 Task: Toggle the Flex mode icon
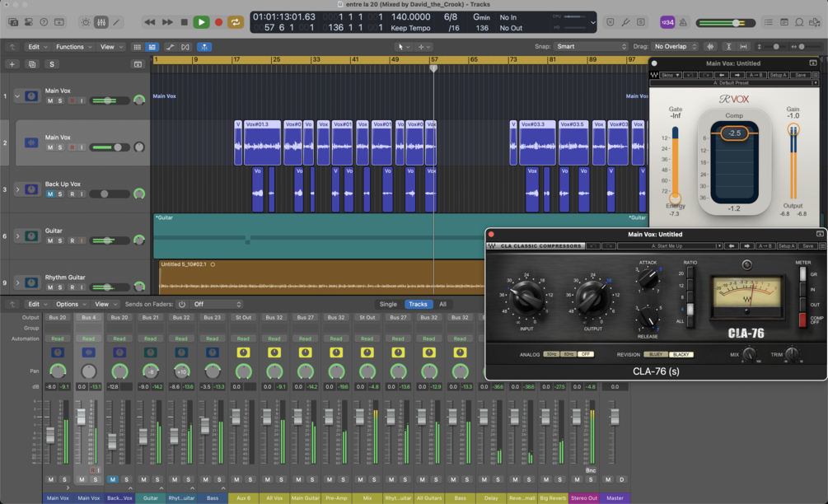click(185, 47)
